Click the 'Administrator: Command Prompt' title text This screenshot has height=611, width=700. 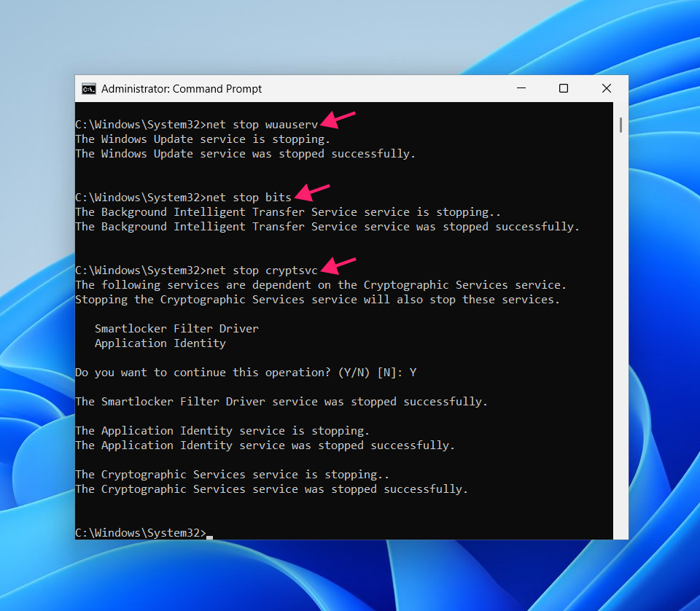(182, 89)
